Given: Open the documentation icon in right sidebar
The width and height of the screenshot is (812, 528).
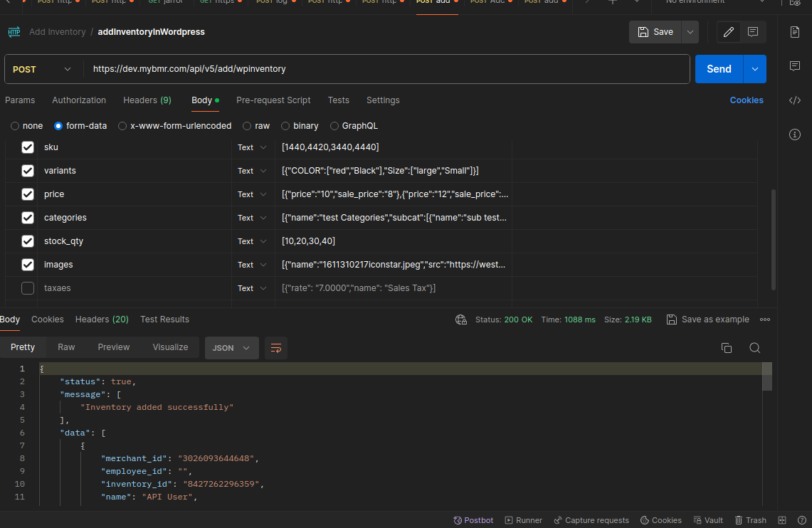Looking at the screenshot, I should 795,32.
